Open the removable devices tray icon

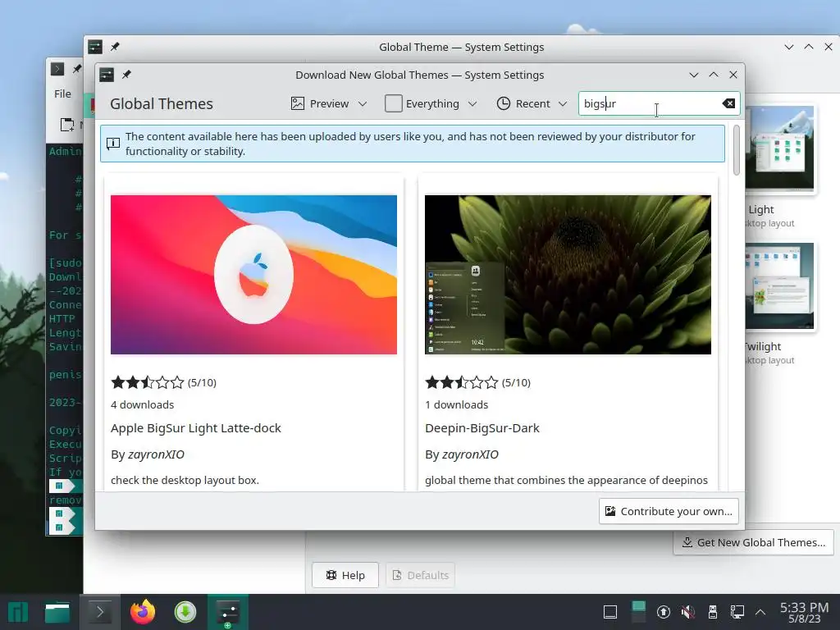pos(713,612)
